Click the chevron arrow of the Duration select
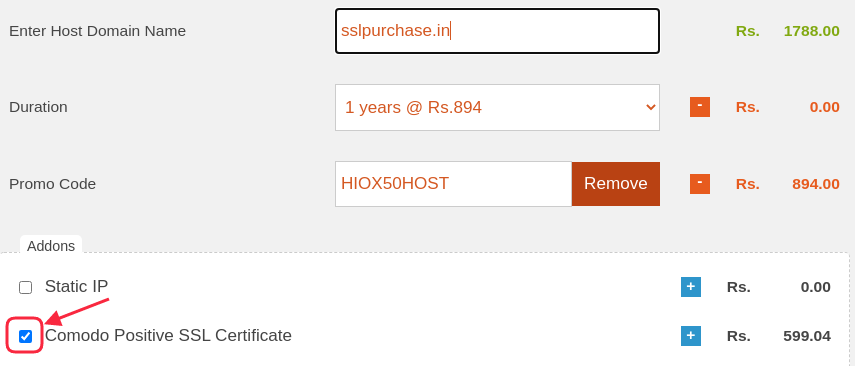Viewport: 855px width, 366px height. click(x=650, y=107)
